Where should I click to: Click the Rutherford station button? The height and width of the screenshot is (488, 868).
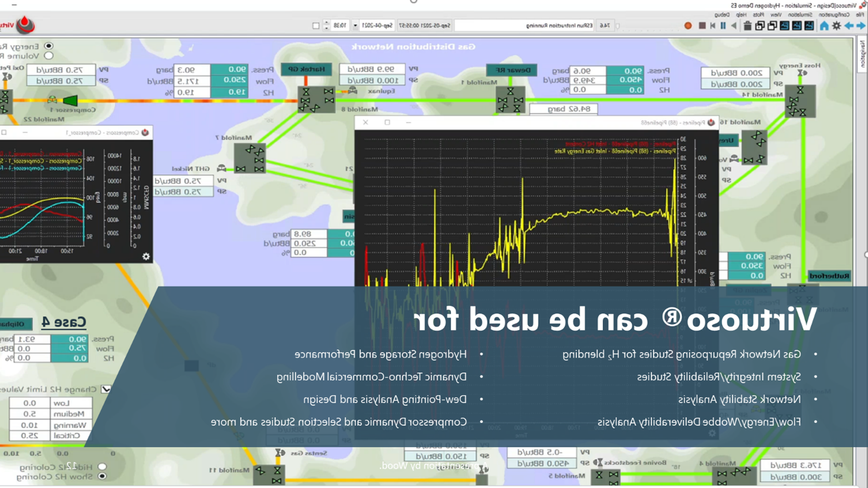pos(829,276)
